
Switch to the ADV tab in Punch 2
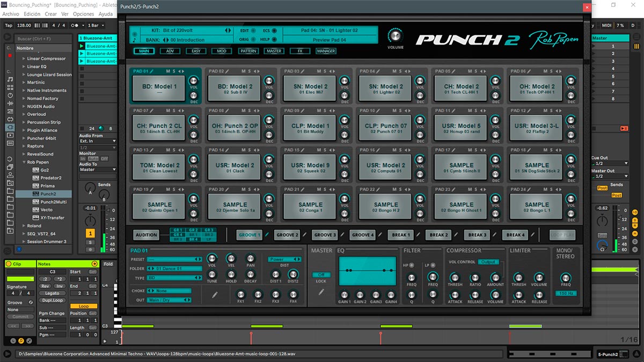(171, 51)
